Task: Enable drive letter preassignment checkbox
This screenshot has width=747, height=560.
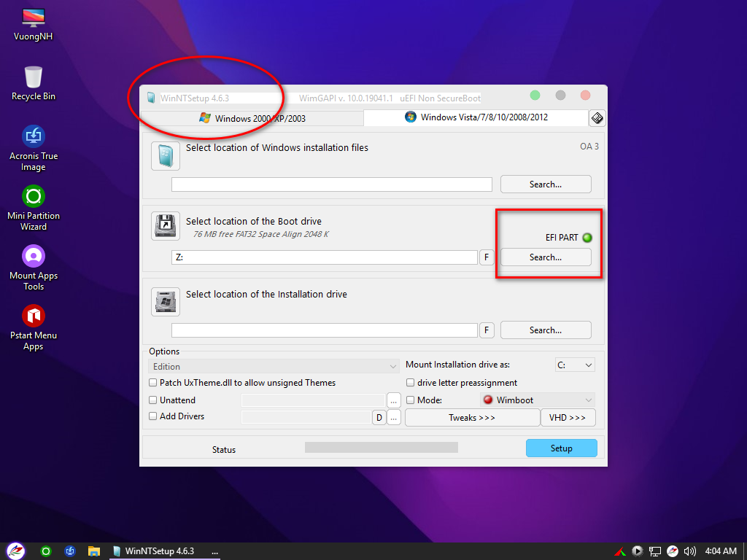Action: click(410, 382)
